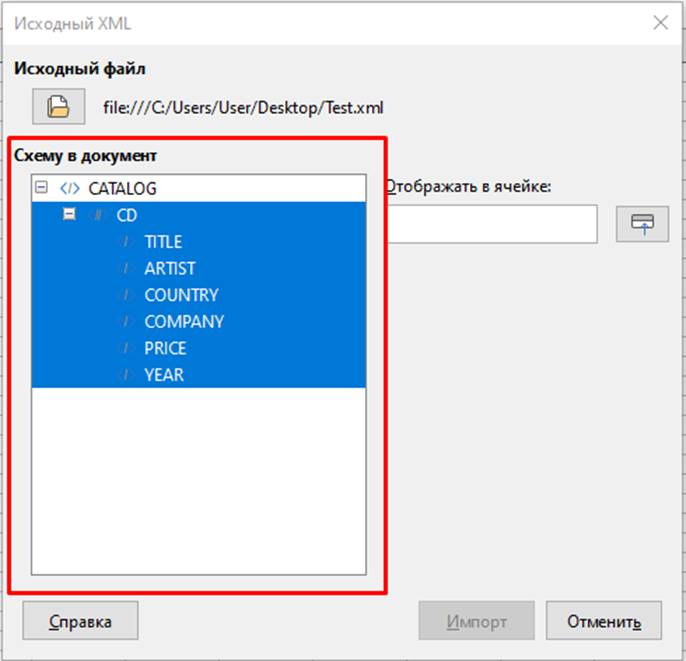
Task: Close the Исходный XML dialog
Action: point(660,23)
